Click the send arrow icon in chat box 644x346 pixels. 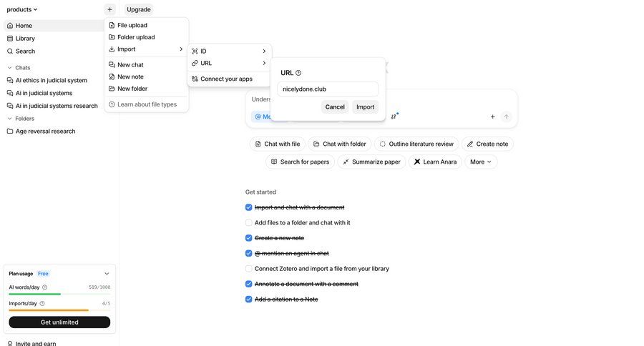click(x=507, y=117)
